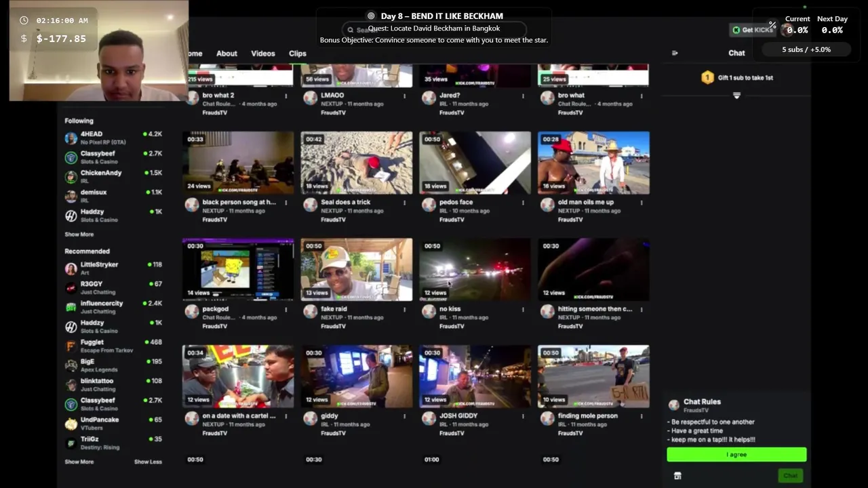This screenshot has width=868, height=488.
Task: Click Fugglet avatar in Recommended
Action: (x=71, y=346)
